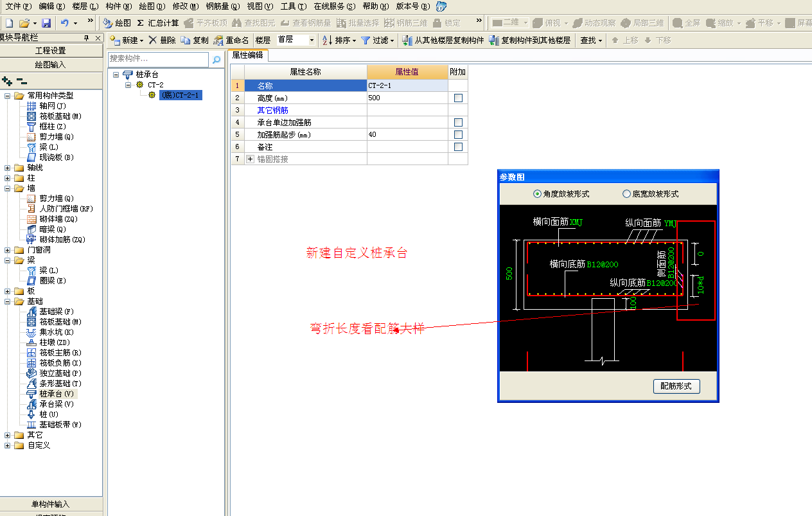Expand the 锚固搭接 property row
Viewport: 812px width, 516px height.
point(251,159)
